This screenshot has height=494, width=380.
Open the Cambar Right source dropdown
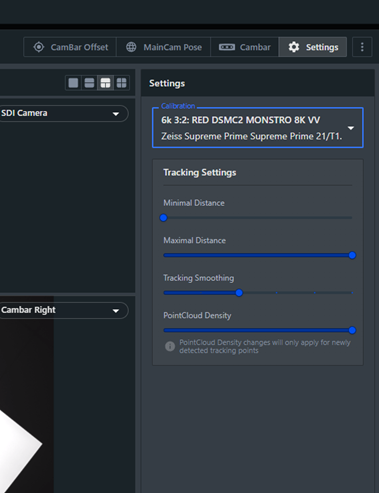63,311
